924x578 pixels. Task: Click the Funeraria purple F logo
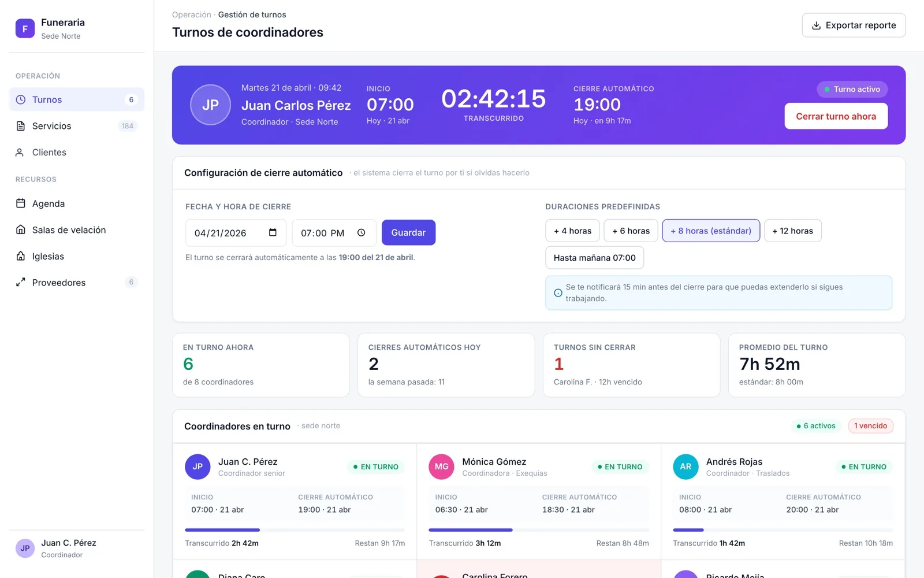pyautogui.click(x=25, y=28)
